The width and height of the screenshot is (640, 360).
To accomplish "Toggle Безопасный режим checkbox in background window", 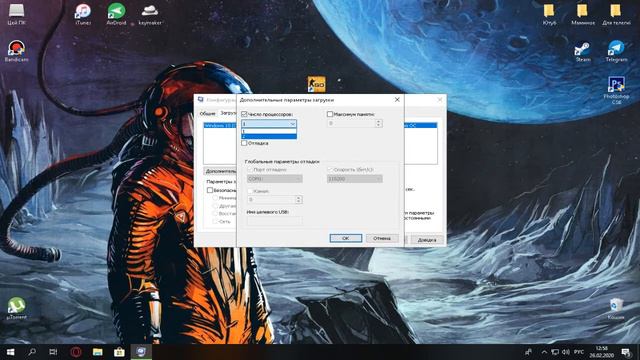I will [210, 190].
